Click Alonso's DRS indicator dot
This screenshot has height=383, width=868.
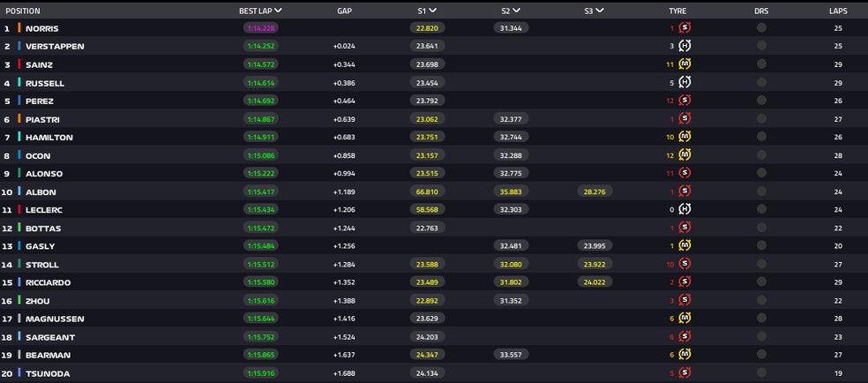point(762,173)
